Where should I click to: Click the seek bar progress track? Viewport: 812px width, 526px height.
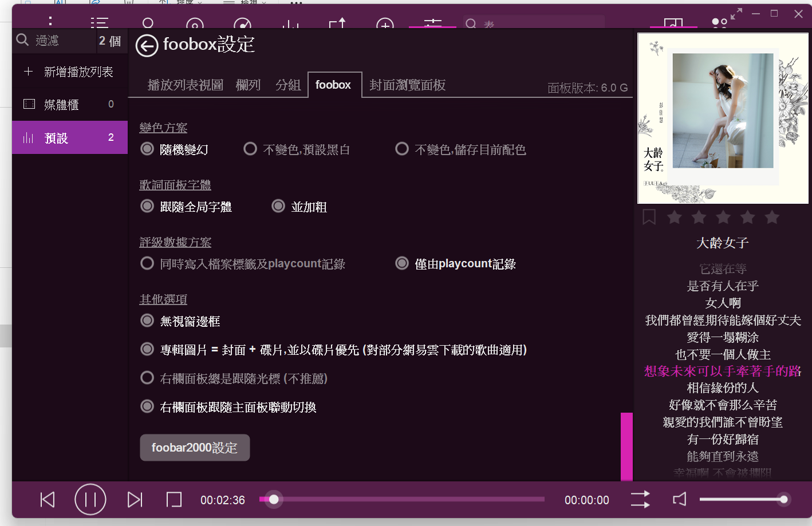coord(401,499)
